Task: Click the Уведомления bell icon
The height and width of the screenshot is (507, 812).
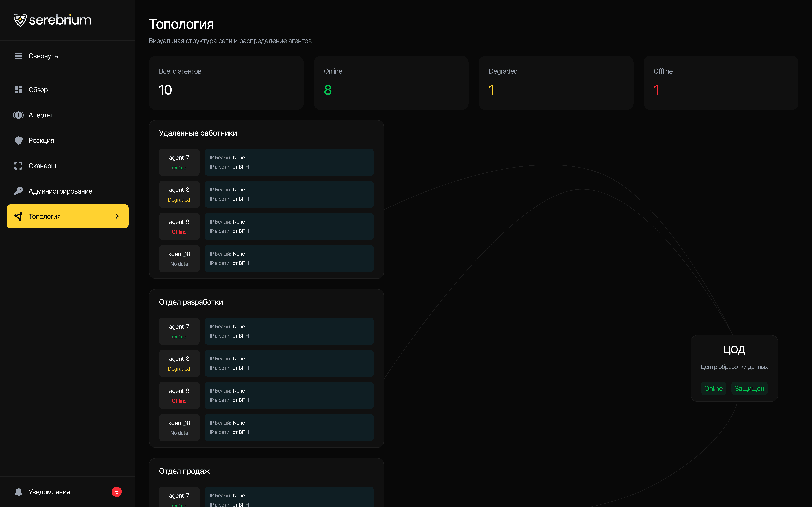Action: tap(19, 492)
